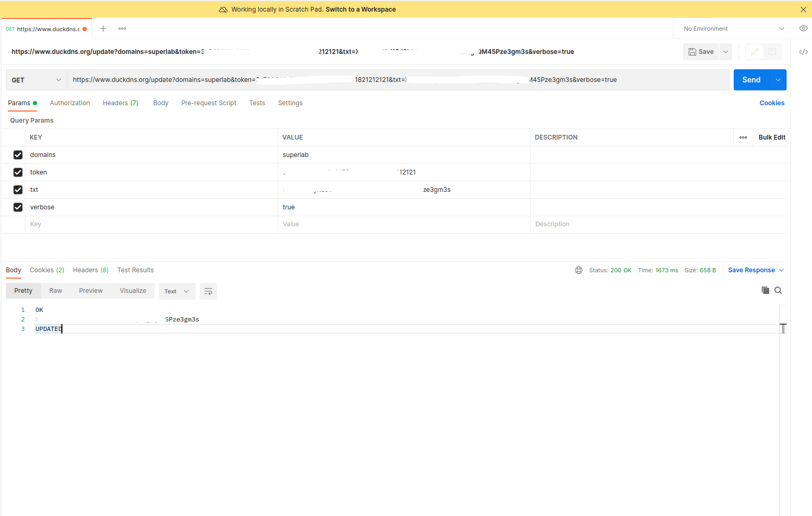Click the empty Value input field
This screenshot has height=516, width=812.
pos(404,224)
